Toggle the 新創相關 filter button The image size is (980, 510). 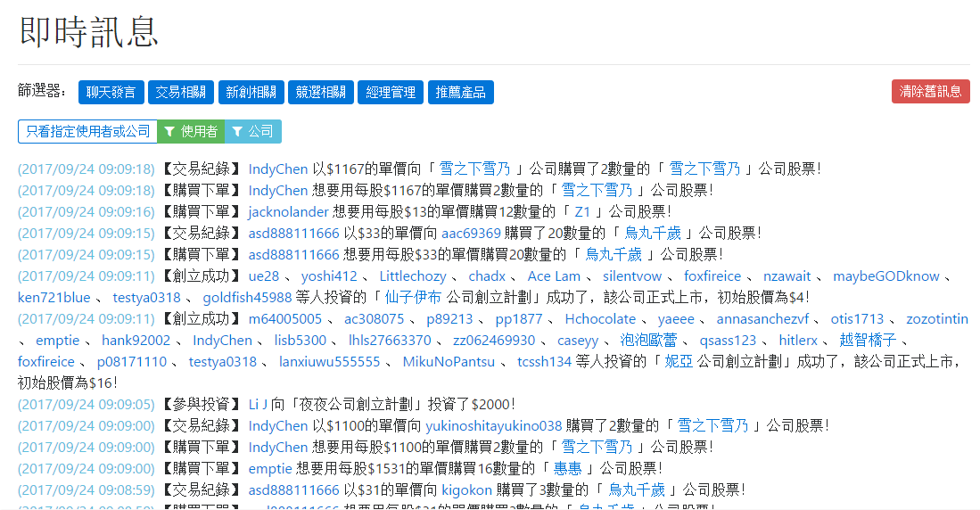point(251,92)
